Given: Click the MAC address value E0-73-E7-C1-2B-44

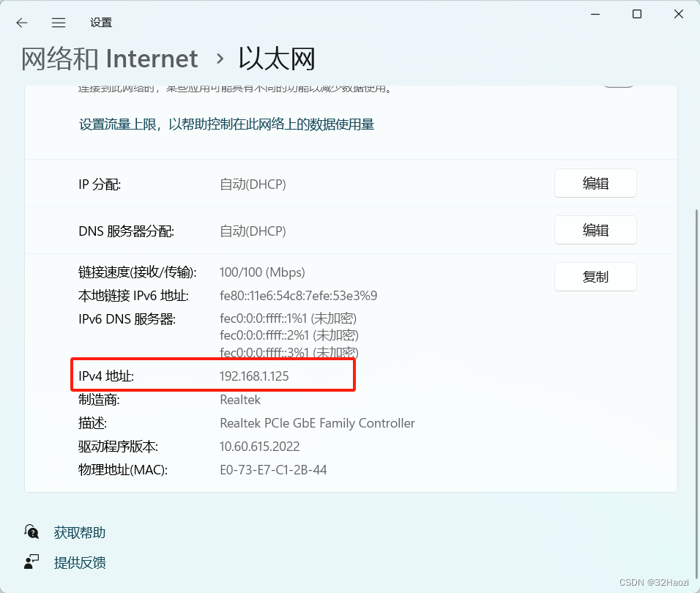Looking at the screenshot, I should coord(273,470).
